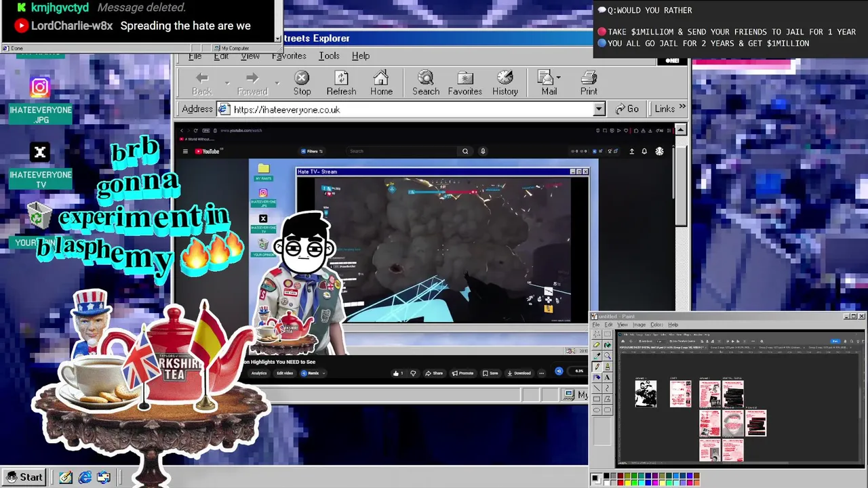Click the Download button under YouTube video
The image size is (868, 488).
(519, 373)
